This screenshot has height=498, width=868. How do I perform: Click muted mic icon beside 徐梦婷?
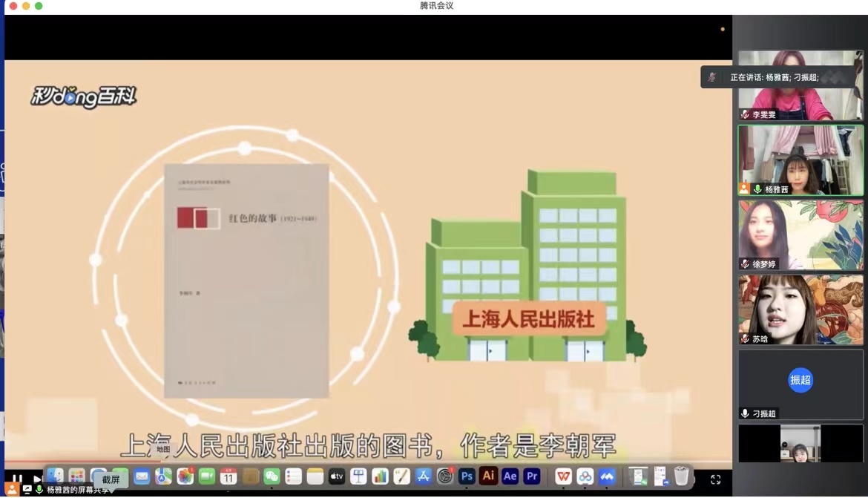point(745,264)
